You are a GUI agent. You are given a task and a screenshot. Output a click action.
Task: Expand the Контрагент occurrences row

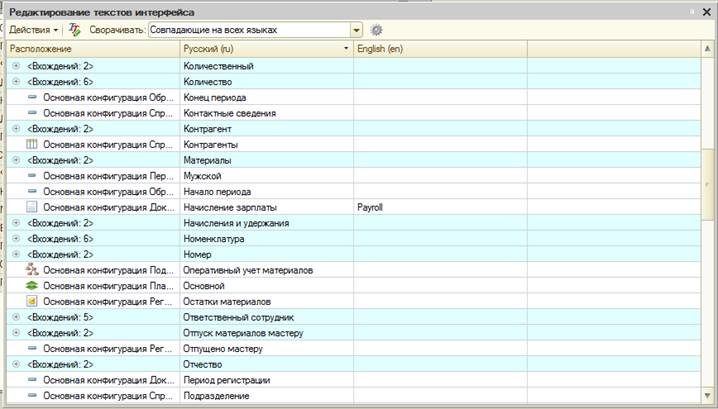tap(16, 129)
